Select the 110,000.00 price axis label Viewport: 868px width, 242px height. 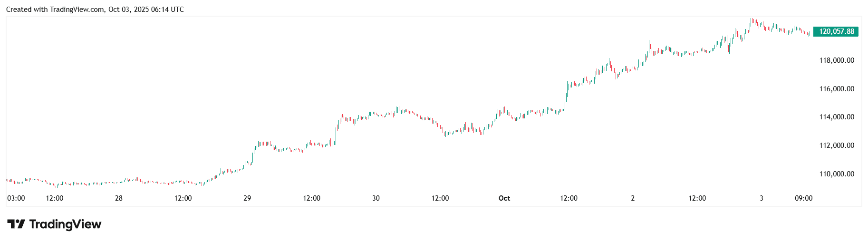[836, 174]
